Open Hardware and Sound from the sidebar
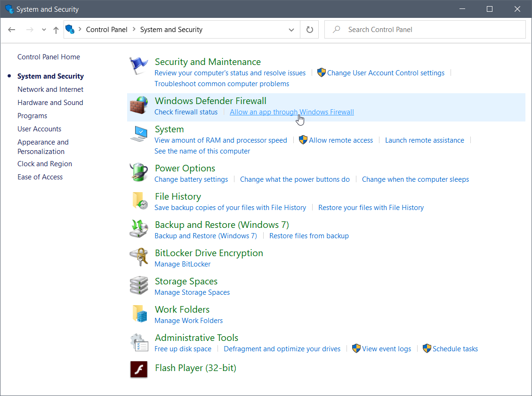The image size is (532, 396). coord(50,102)
